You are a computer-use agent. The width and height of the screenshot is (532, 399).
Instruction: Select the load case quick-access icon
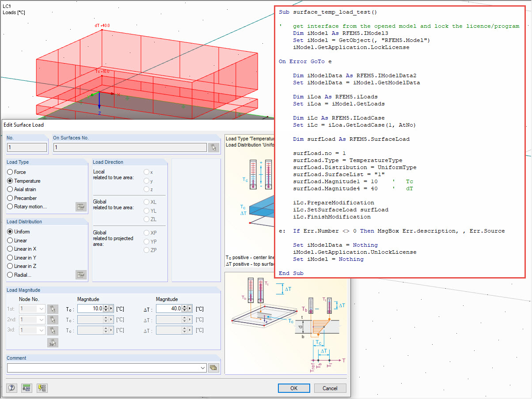tap(42, 387)
